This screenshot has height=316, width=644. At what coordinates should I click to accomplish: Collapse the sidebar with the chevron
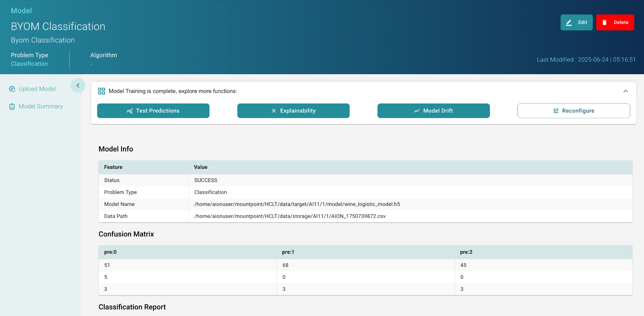[x=78, y=86]
